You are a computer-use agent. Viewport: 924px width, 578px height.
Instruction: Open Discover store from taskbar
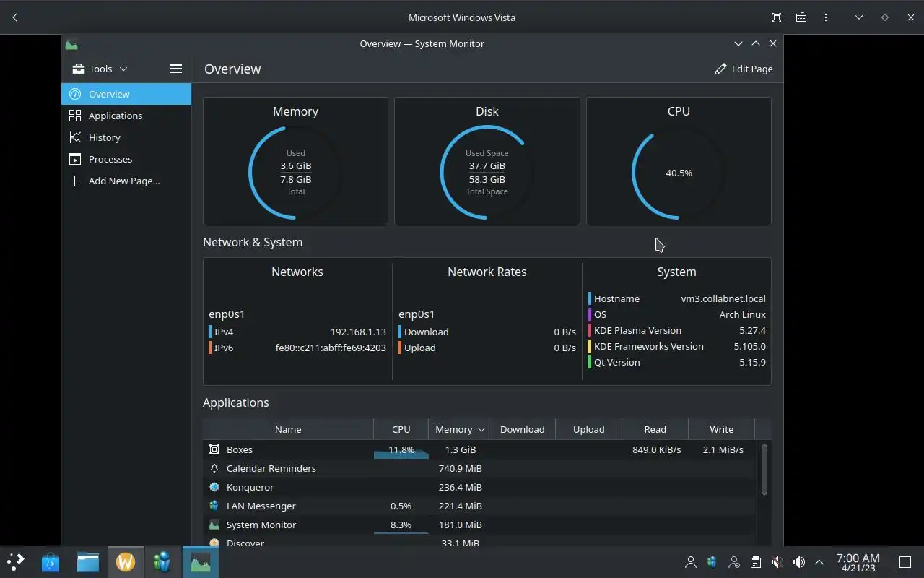(x=51, y=562)
